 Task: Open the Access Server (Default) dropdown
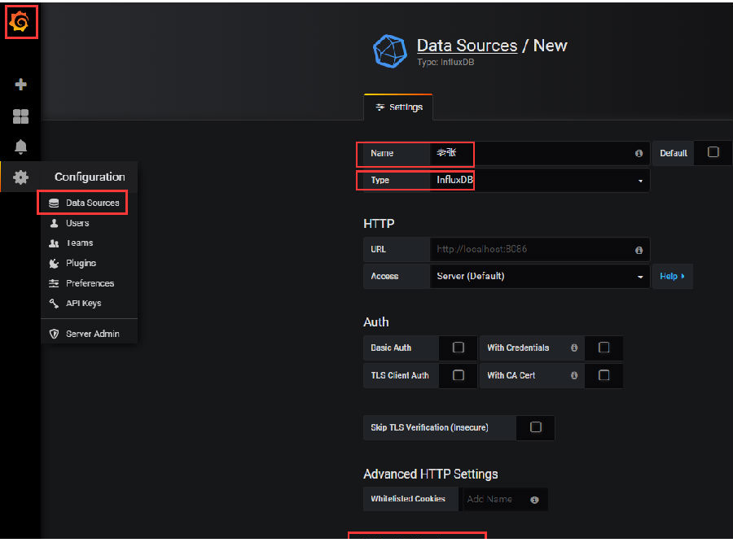click(x=539, y=276)
